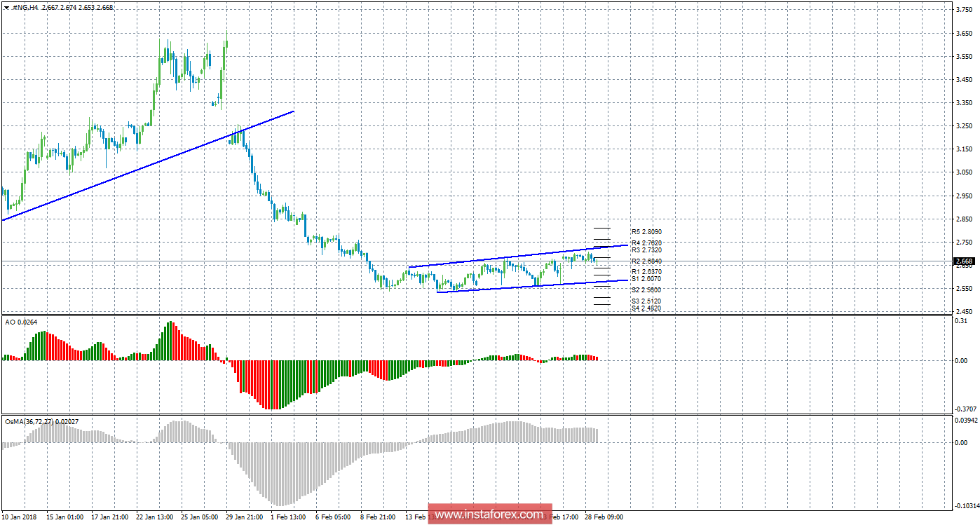This screenshot has width=980, height=525.
Task: Select the S1 2.6070 support label
Action: coord(646,279)
